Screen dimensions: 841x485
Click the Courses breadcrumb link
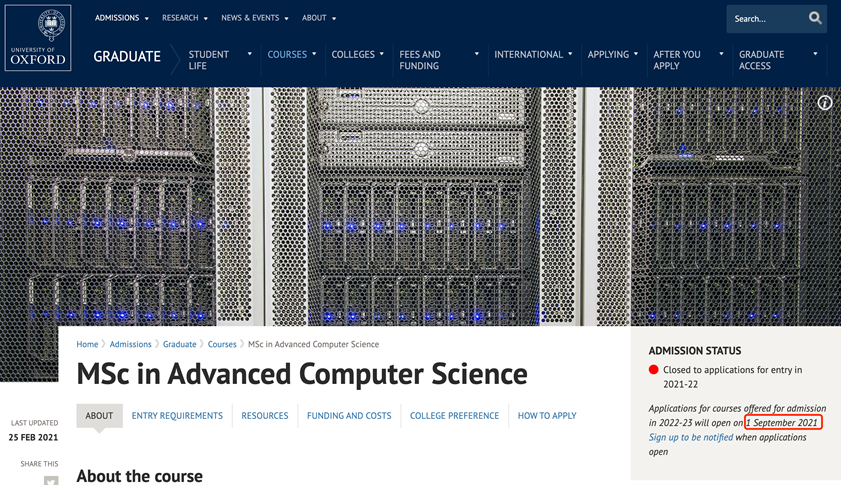(x=222, y=344)
